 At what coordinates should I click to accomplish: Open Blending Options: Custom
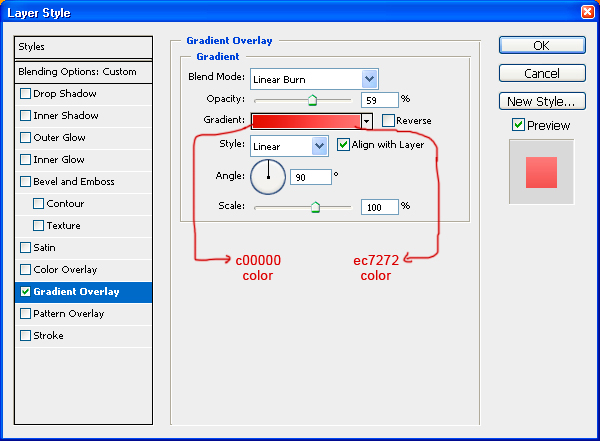pos(83,72)
